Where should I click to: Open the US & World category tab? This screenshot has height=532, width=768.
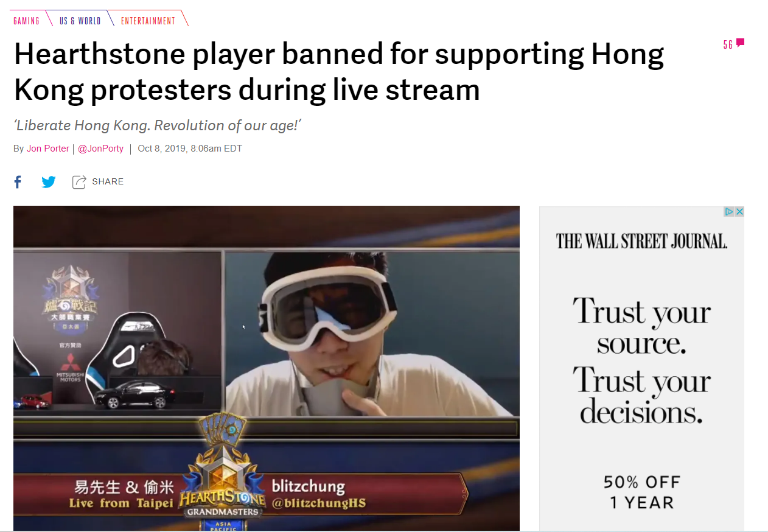pyautogui.click(x=80, y=21)
